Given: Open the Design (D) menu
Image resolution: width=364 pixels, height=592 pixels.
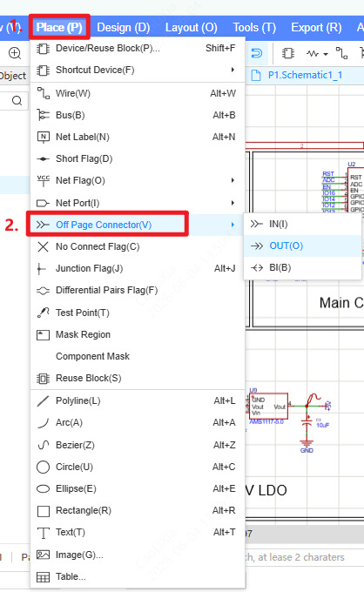Looking at the screenshot, I should pyautogui.click(x=124, y=27).
